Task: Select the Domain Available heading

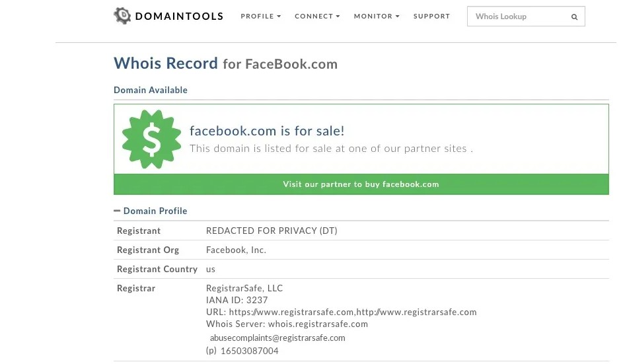Action: pyautogui.click(x=151, y=90)
